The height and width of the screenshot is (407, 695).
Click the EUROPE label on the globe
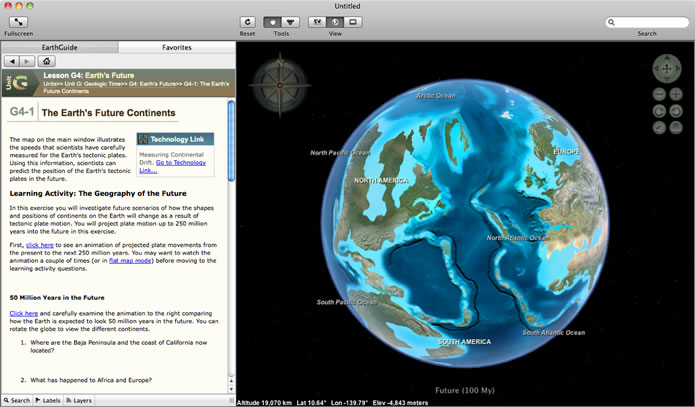pos(566,152)
